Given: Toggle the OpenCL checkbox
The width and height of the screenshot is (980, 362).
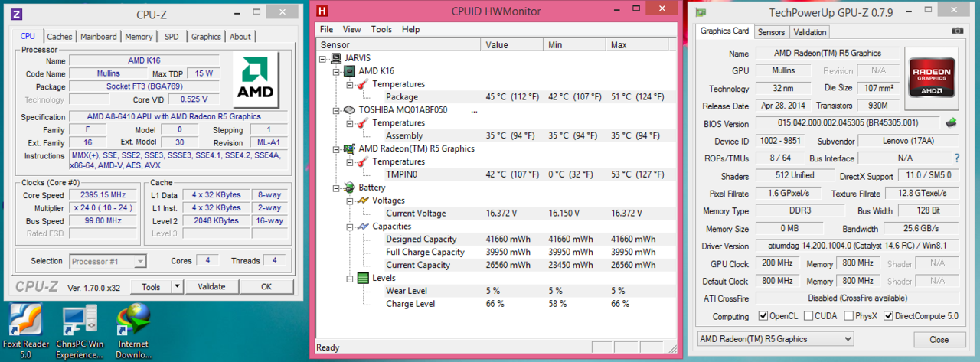Looking at the screenshot, I should [763, 316].
